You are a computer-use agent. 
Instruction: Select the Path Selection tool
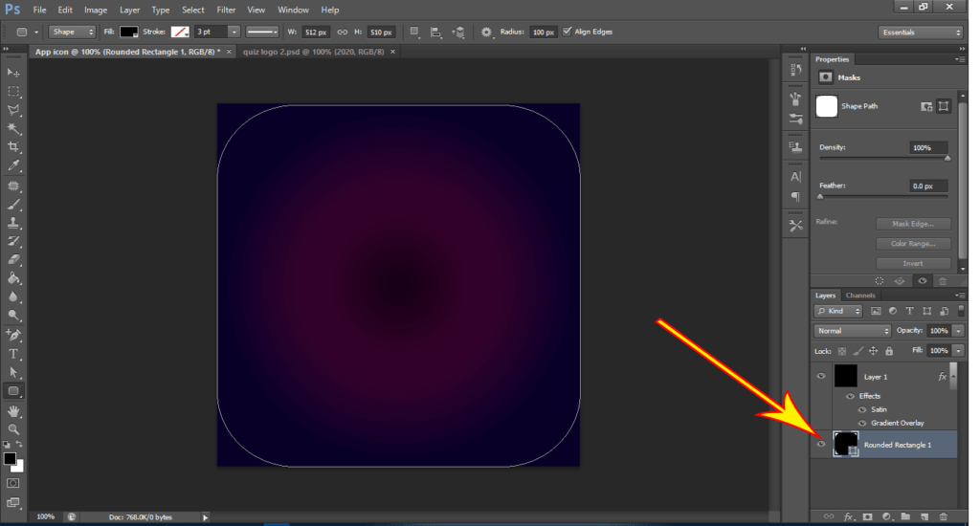13,373
